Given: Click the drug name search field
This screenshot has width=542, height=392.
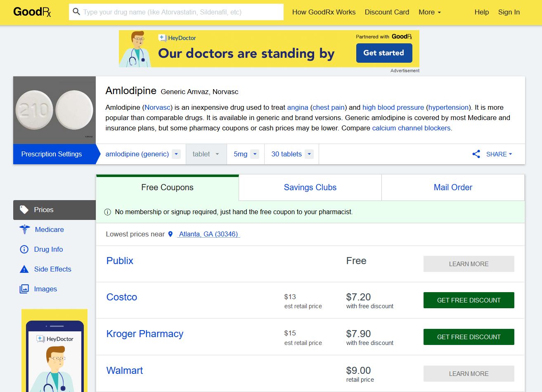Looking at the screenshot, I should [x=182, y=12].
